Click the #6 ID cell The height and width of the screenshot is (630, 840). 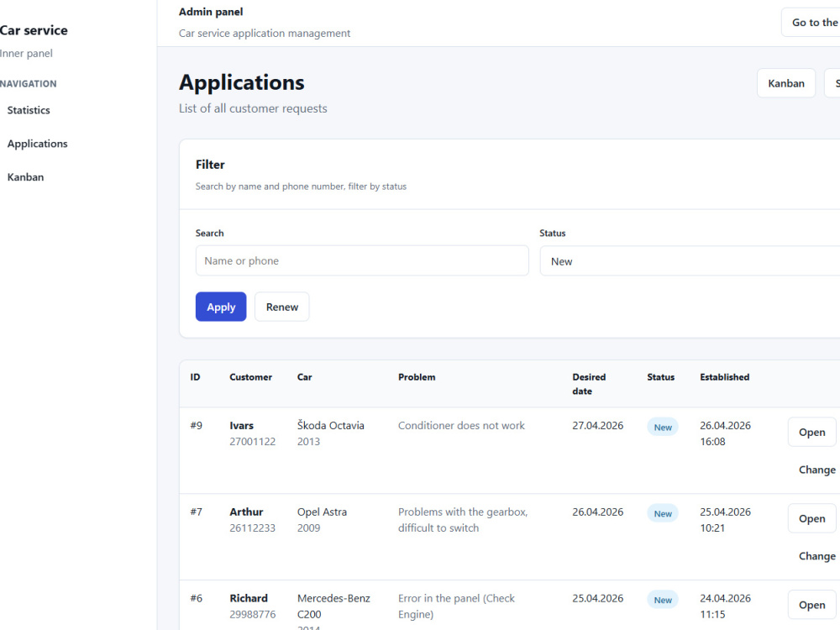pyautogui.click(x=196, y=598)
